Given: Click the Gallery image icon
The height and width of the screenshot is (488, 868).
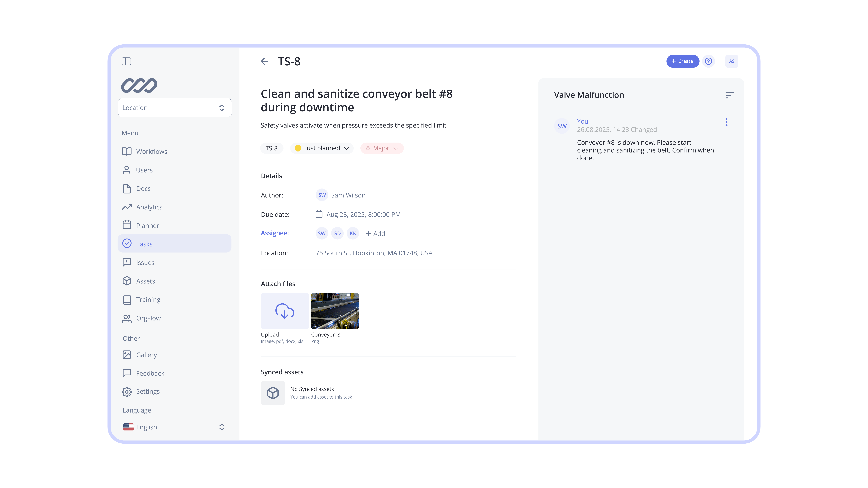Looking at the screenshot, I should click(127, 355).
